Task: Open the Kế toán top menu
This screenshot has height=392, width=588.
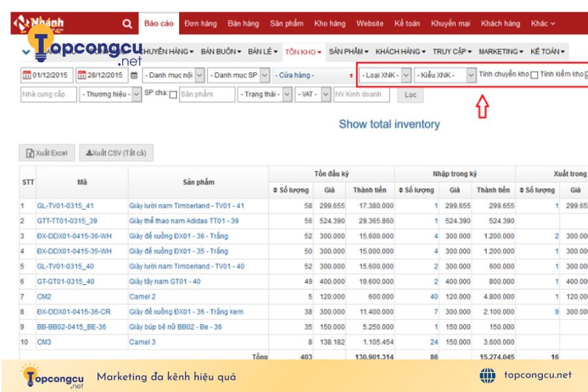Action: coord(407,24)
